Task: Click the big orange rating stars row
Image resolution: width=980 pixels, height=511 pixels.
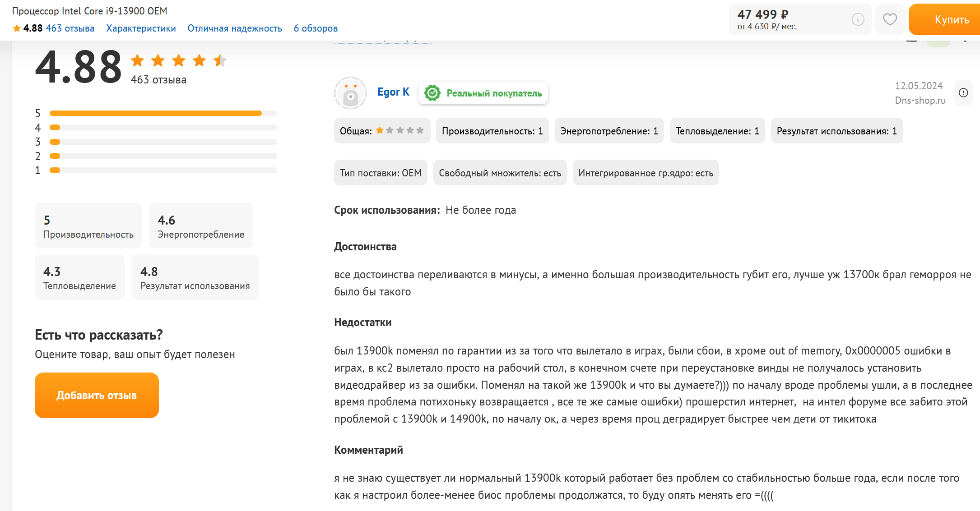Action: 178,60
